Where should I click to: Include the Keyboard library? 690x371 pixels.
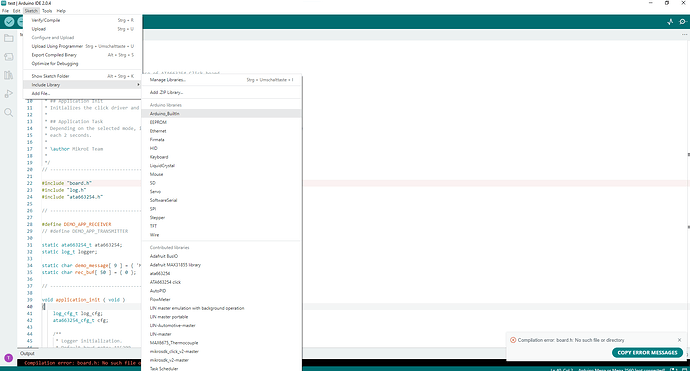pyautogui.click(x=222, y=157)
